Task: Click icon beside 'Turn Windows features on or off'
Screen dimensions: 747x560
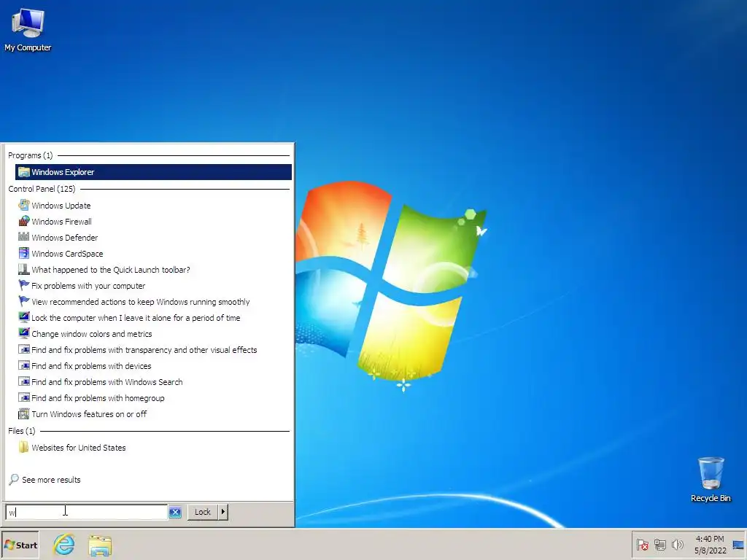Action: [24, 414]
